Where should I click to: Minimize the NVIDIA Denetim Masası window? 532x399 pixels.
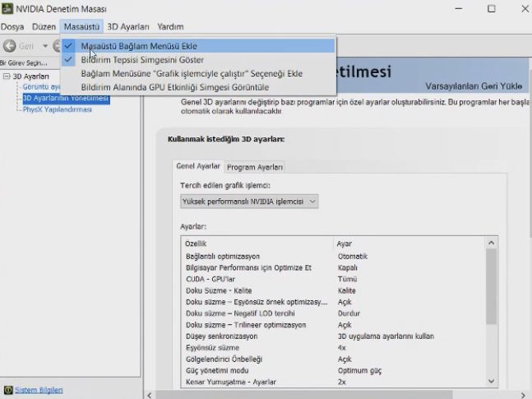(459, 8)
